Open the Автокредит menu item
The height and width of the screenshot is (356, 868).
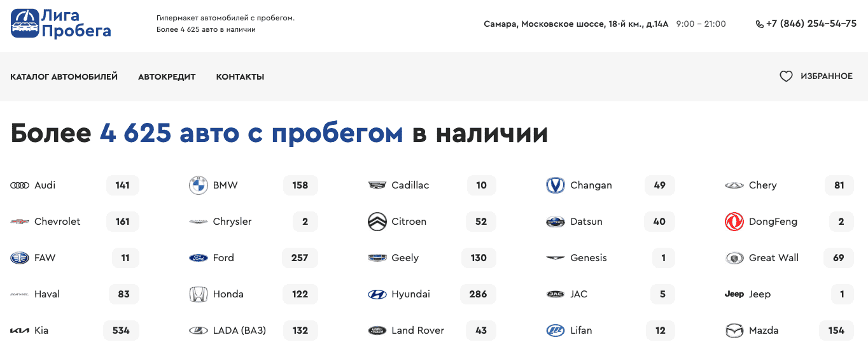[x=167, y=76]
